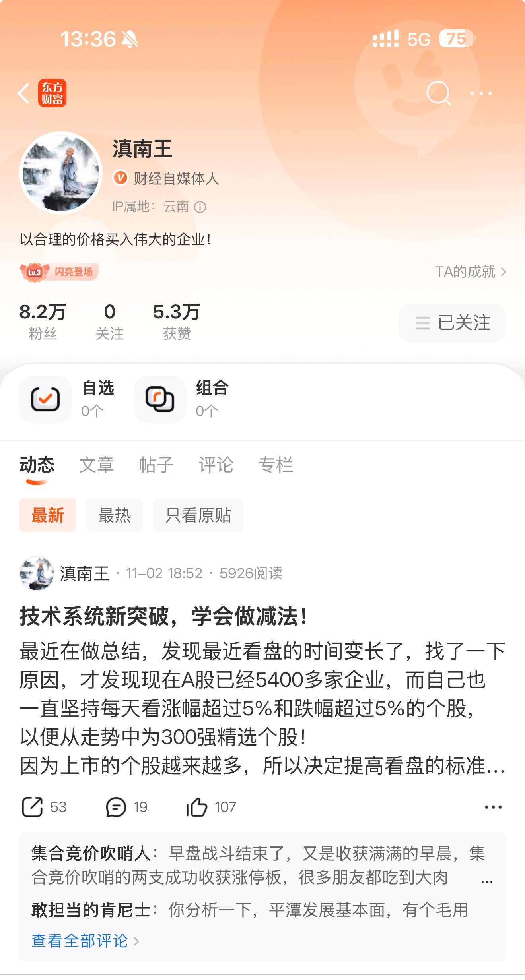Screen dimensions: 525x980
Task: Open the 东方财富 logo icon
Action: click(52, 93)
